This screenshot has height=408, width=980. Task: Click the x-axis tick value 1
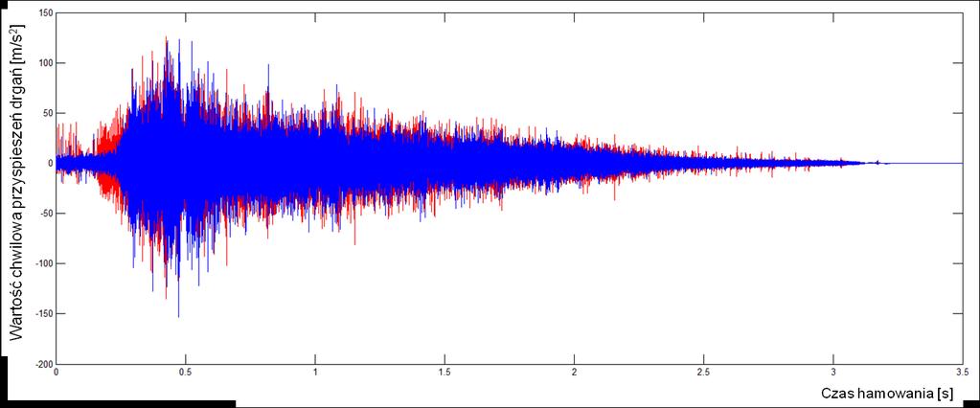point(315,373)
